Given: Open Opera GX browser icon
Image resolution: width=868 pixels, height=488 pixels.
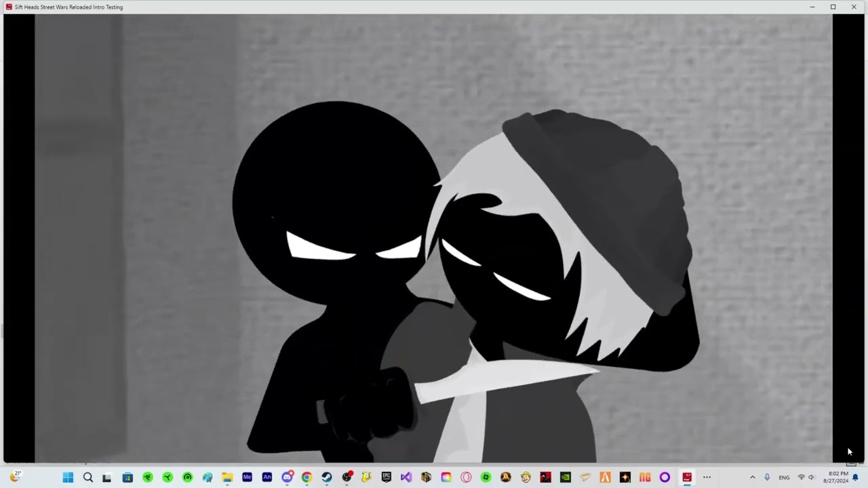Looking at the screenshot, I should (466, 477).
